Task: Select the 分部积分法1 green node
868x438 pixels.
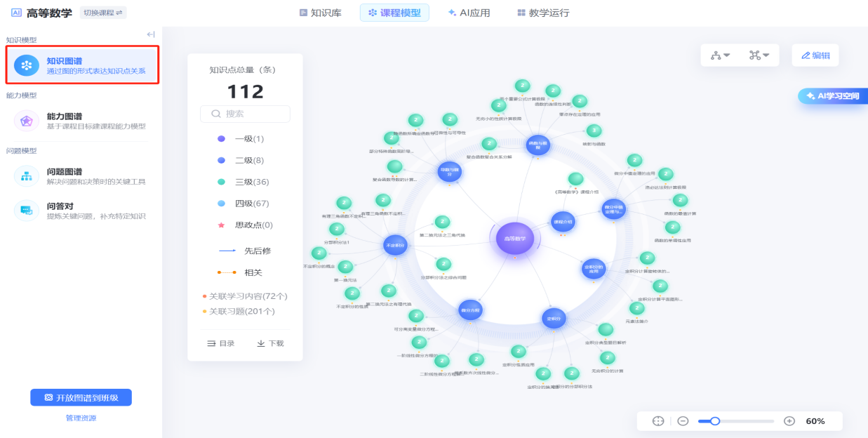Action: pyautogui.click(x=337, y=229)
